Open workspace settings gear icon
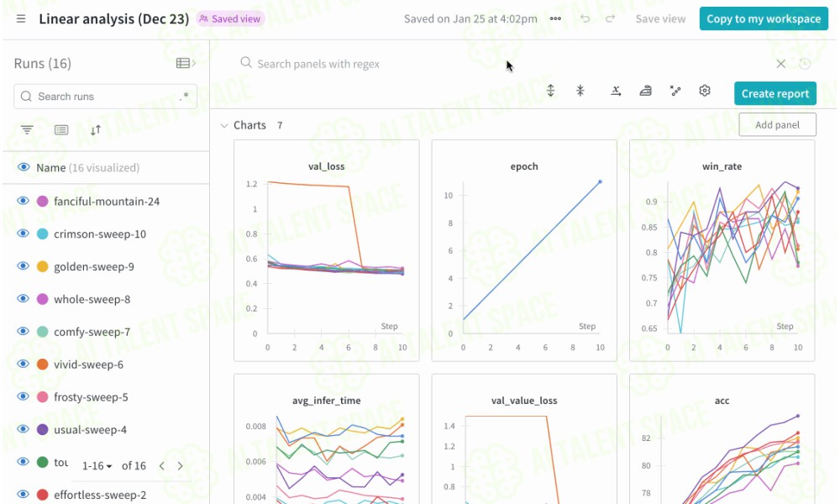840x504 pixels. click(x=705, y=91)
